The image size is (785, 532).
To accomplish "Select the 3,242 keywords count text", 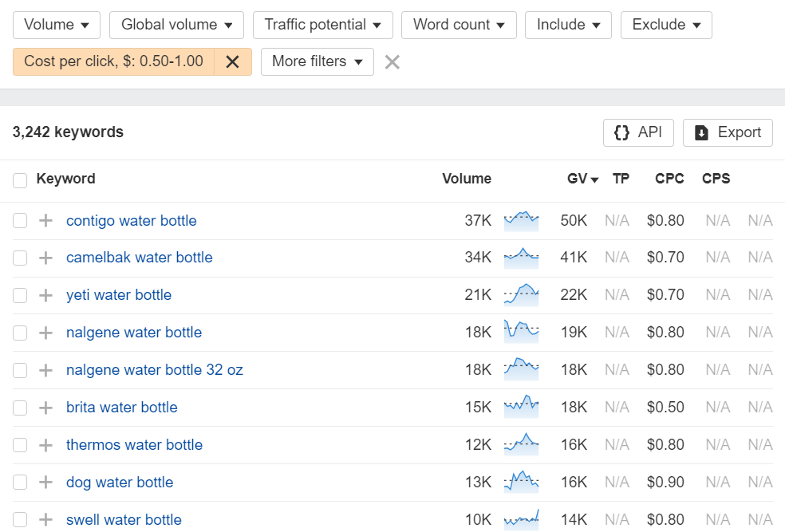I will coord(68,132).
